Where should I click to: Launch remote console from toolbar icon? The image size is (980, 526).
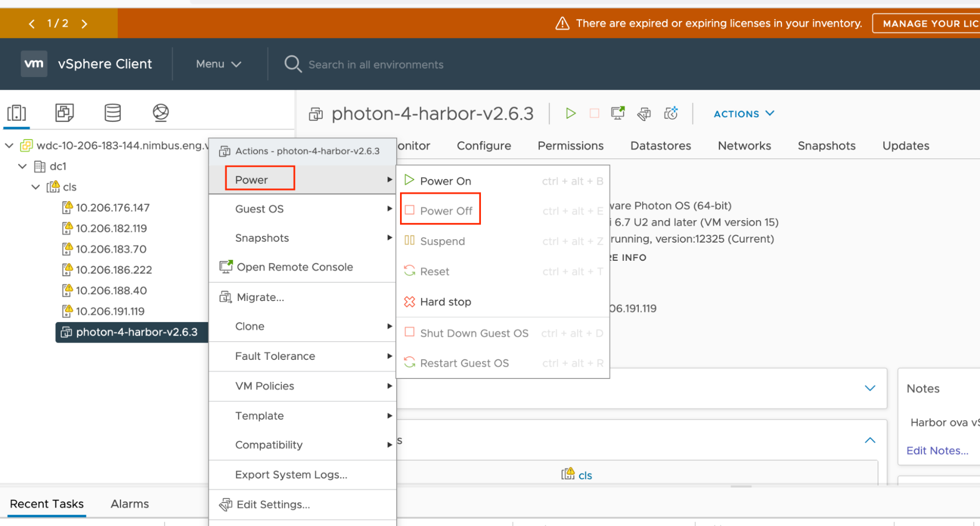point(618,113)
